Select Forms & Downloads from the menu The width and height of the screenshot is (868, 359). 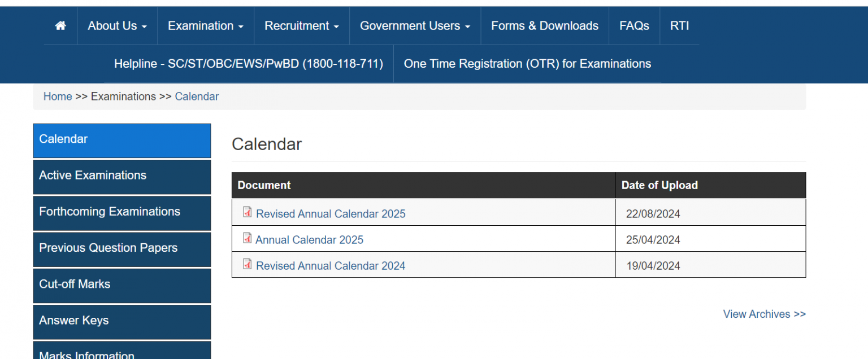pyautogui.click(x=544, y=25)
